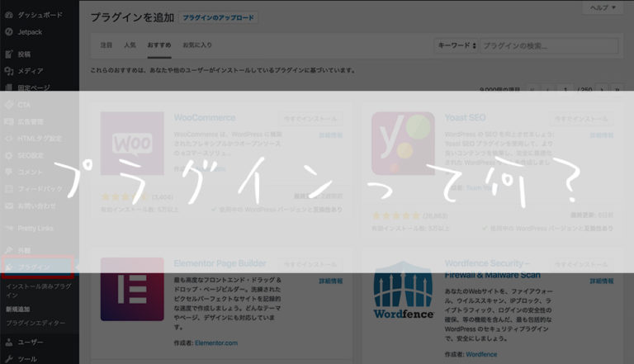
Task: Open 詳細情報 for Elementor
Action: (331, 281)
